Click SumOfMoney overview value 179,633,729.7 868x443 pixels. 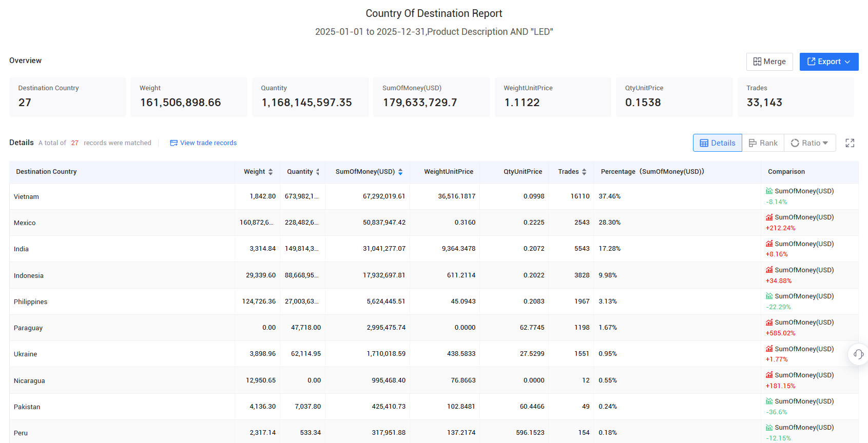(420, 103)
